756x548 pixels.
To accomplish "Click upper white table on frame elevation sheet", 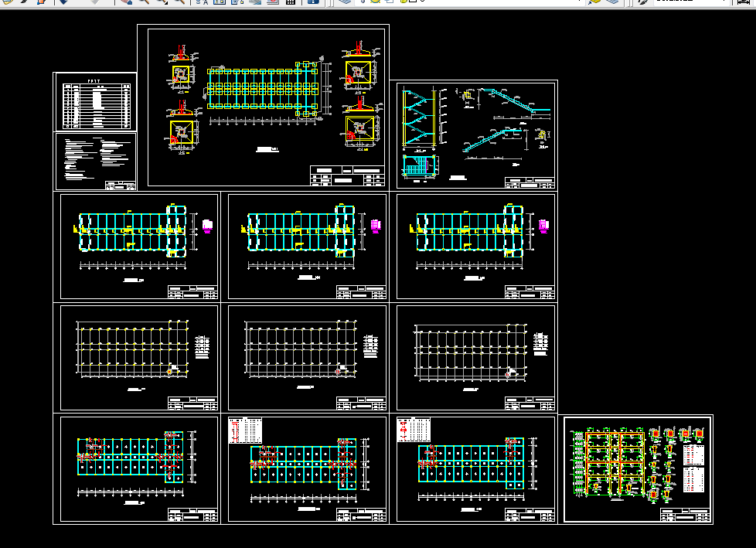I will [693, 455].
